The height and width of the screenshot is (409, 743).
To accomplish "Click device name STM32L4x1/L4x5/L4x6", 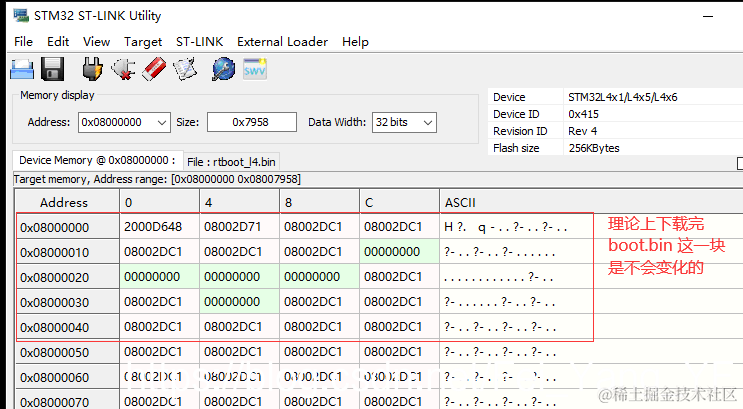I will coord(623,97).
